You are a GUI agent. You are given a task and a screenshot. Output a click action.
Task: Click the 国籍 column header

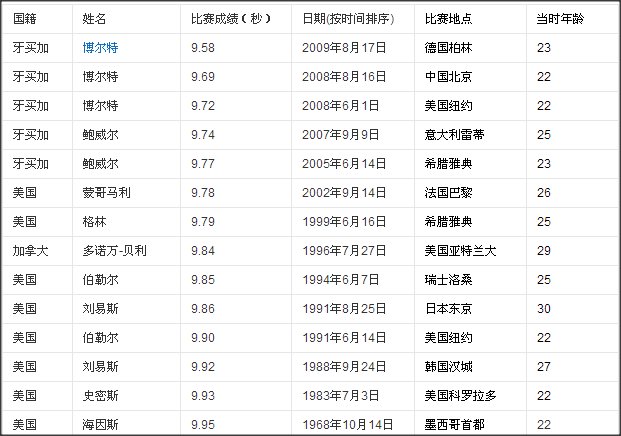pyautogui.click(x=25, y=19)
